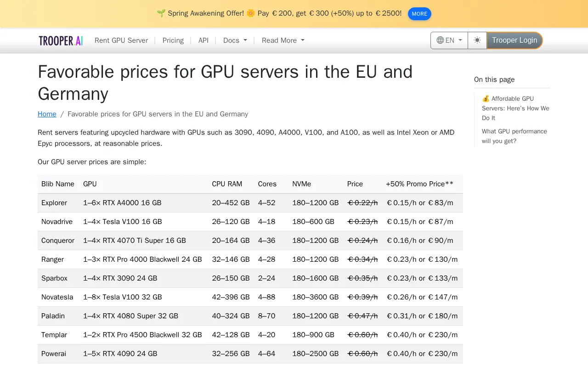Click the struck-through '€ 0.47/h' price
The image size is (588, 368).
click(362, 316)
